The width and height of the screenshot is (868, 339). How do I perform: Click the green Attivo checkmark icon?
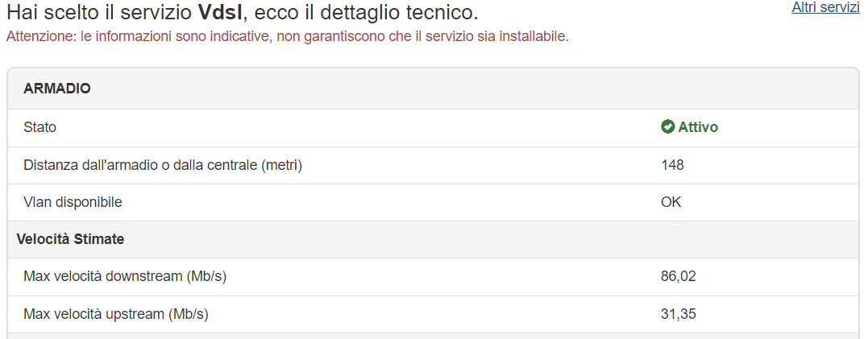pyautogui.click(x=667, y=127)
